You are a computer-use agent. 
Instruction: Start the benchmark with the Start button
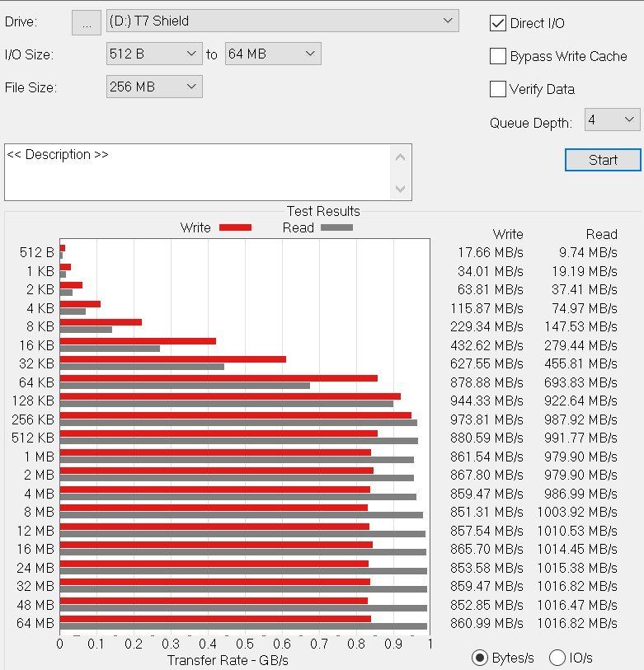[x=603, y=160]
